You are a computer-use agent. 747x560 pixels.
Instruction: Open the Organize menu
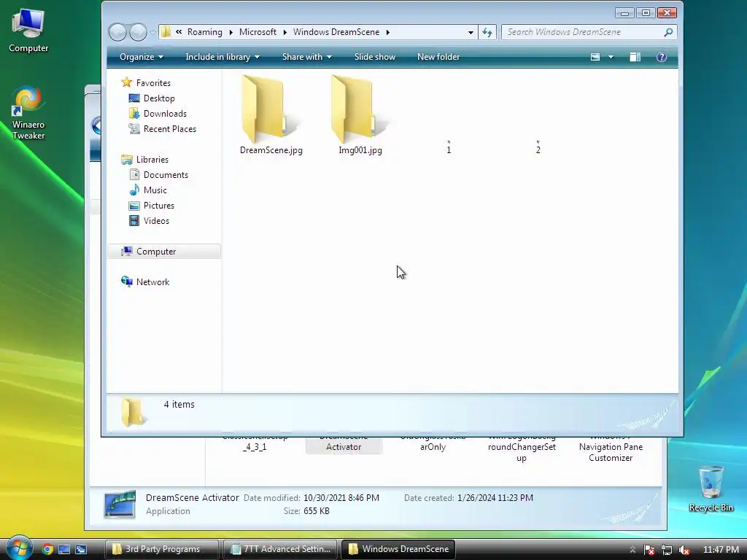point(141,57)
